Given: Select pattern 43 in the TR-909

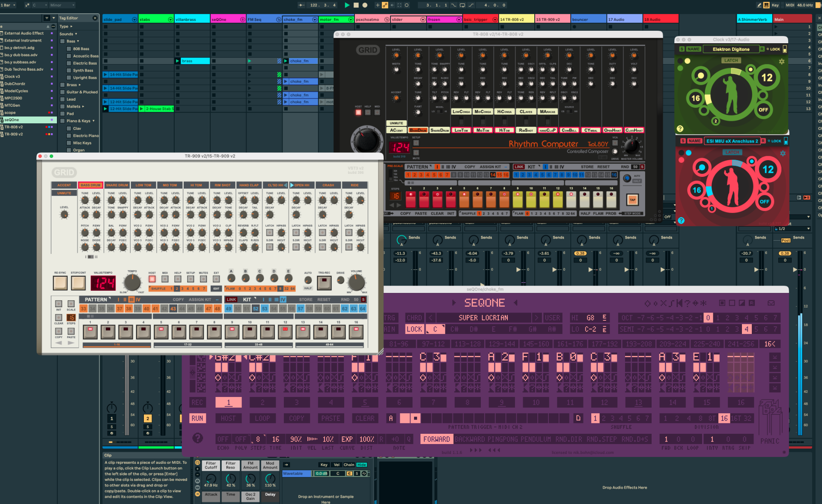Looking at the screenshot, I should [x=173, y=309].
